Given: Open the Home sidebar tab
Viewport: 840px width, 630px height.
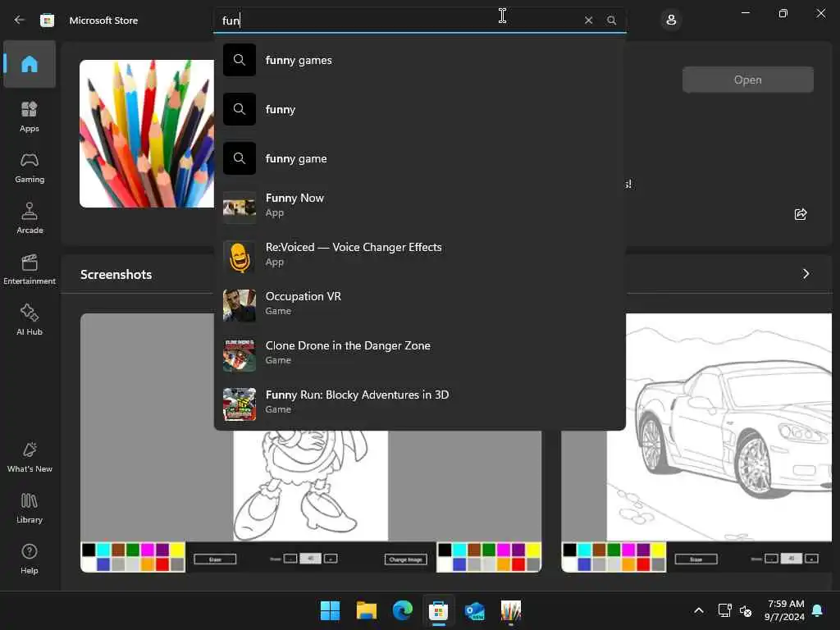Looking at the screenshot, I should (x=30, y=64).
